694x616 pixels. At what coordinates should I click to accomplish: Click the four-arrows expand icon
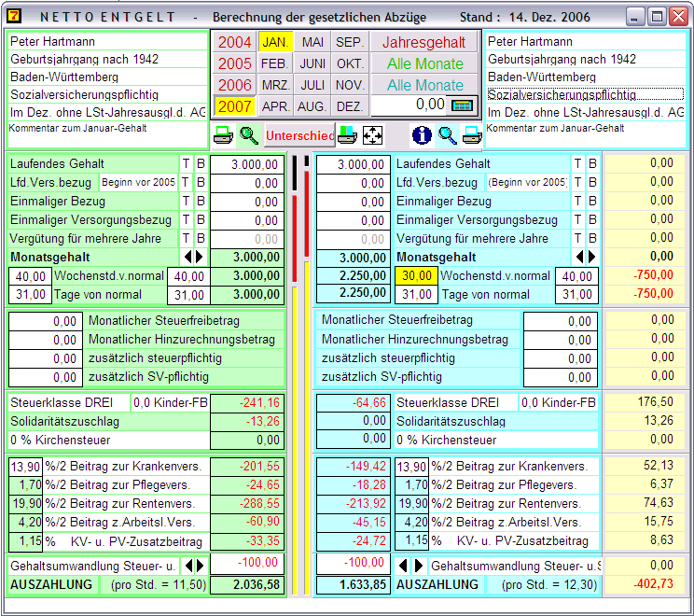(x=372, y=135)
